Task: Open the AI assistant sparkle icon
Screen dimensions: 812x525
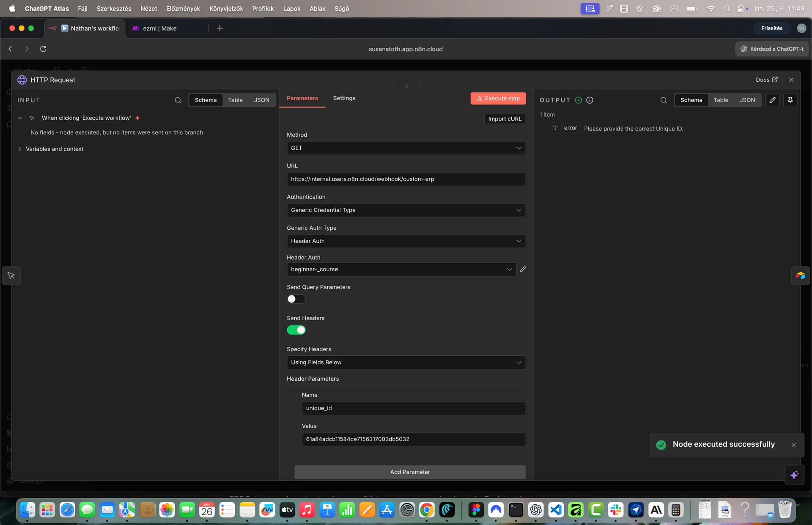Action: [794, 475]
